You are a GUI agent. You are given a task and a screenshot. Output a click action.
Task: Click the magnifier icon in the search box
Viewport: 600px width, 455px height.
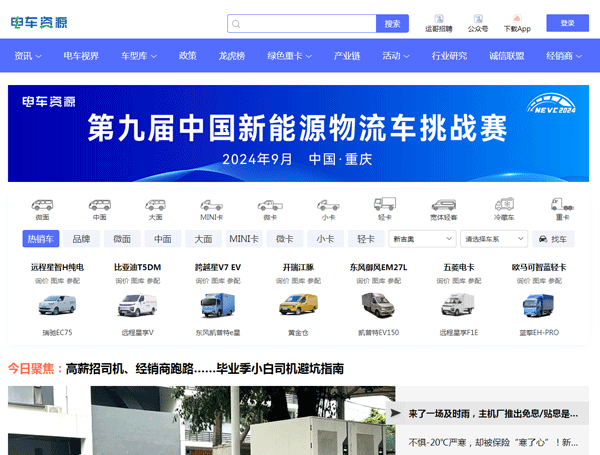236,24
